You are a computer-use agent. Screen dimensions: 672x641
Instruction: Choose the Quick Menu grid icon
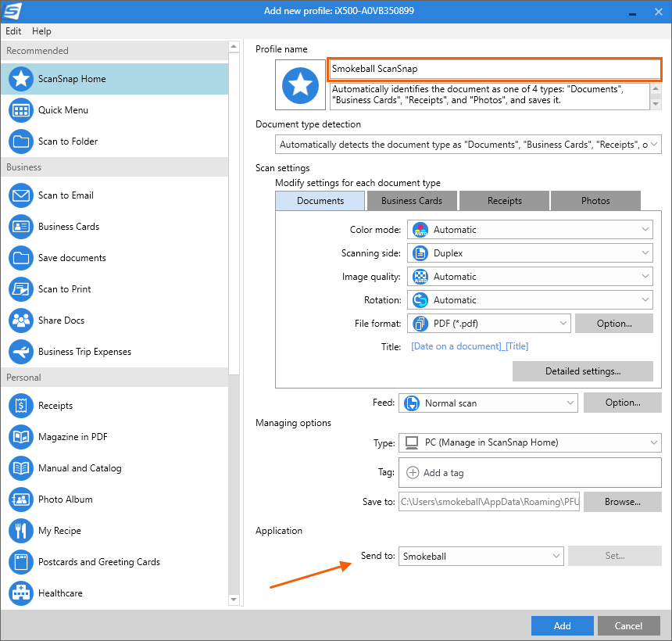pos(20,110)
